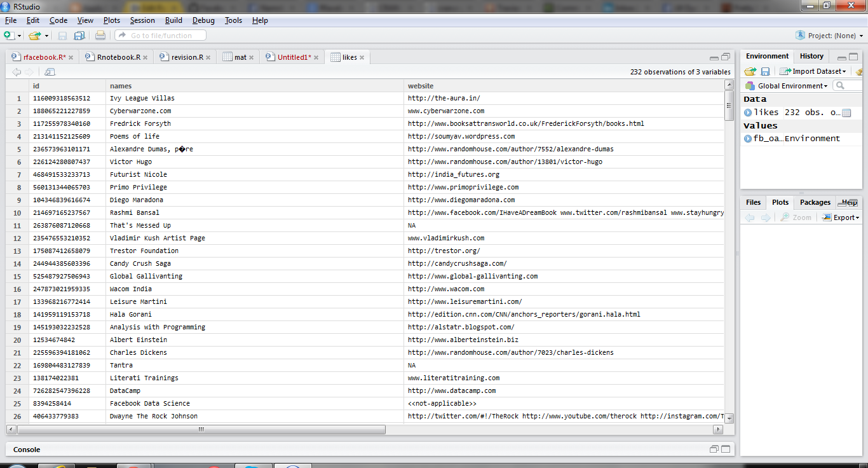Click the show in new window icon

[50, 72]
